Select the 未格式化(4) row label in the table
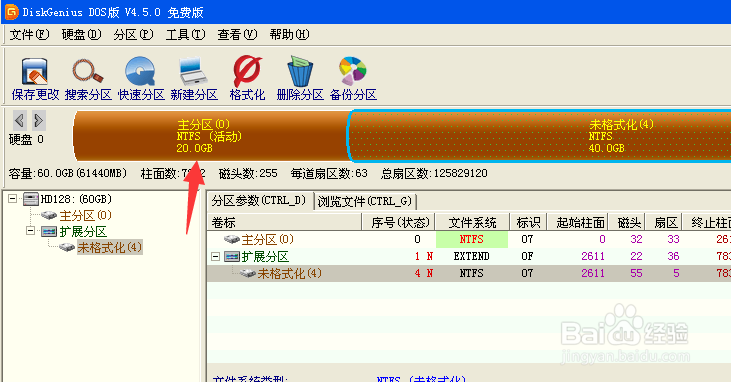 coord(290,273)
